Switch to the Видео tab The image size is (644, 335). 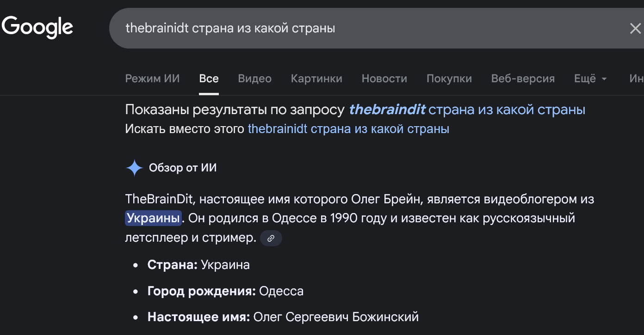(x=254, y=79)
